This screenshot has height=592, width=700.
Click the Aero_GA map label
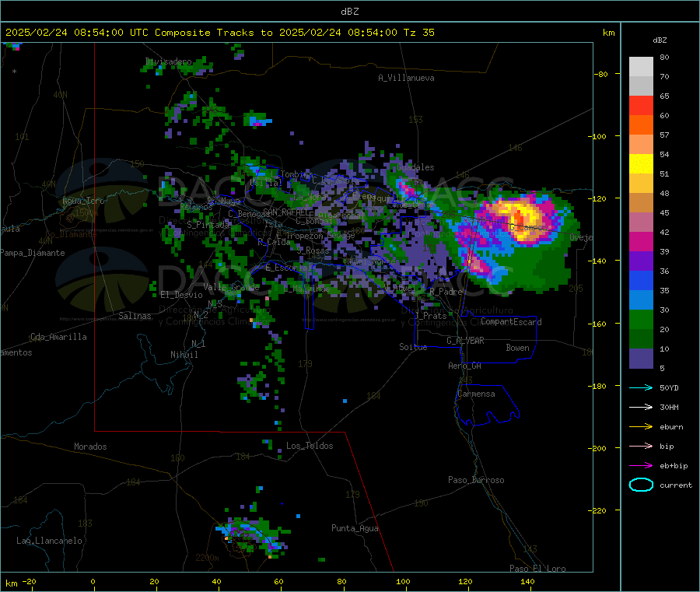click(x=465, y=366)
